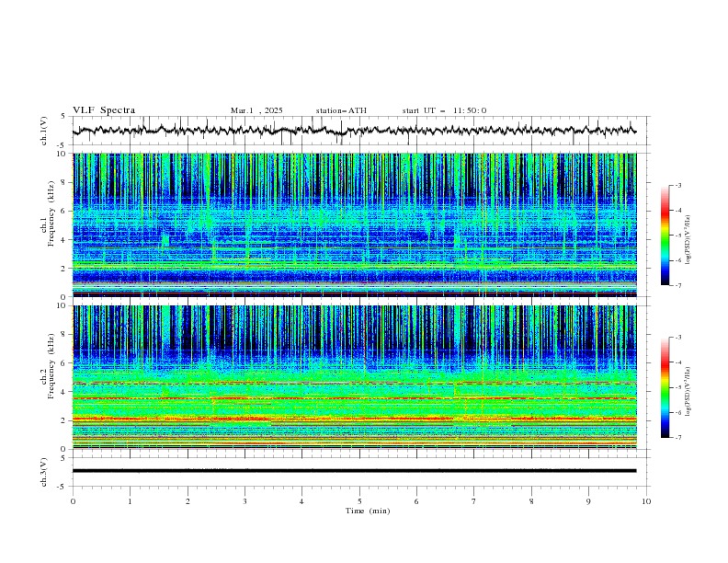Click the "0" tick on the time axis
This screenshot has height=563, width=728.
[x=73, y=501]
